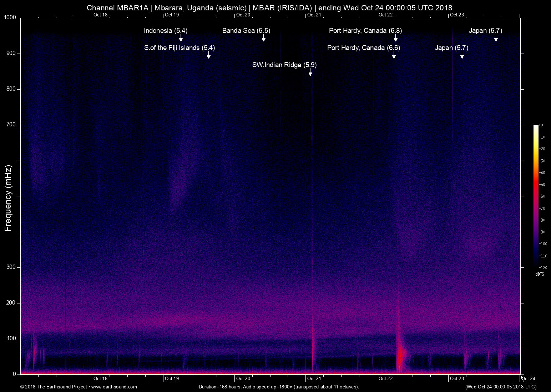Select the arrow under Port Hardy, Canada (6.8)
551x392 pixels.
(396, 39)
